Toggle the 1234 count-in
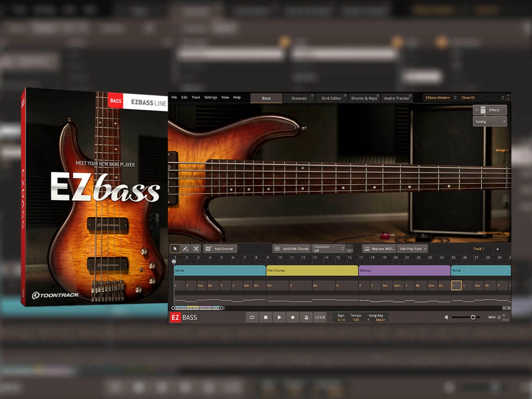 click(320, 317)
